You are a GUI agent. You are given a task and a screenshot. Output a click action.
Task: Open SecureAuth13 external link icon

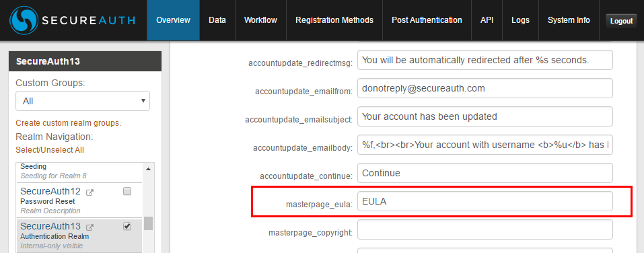[90, 227]
